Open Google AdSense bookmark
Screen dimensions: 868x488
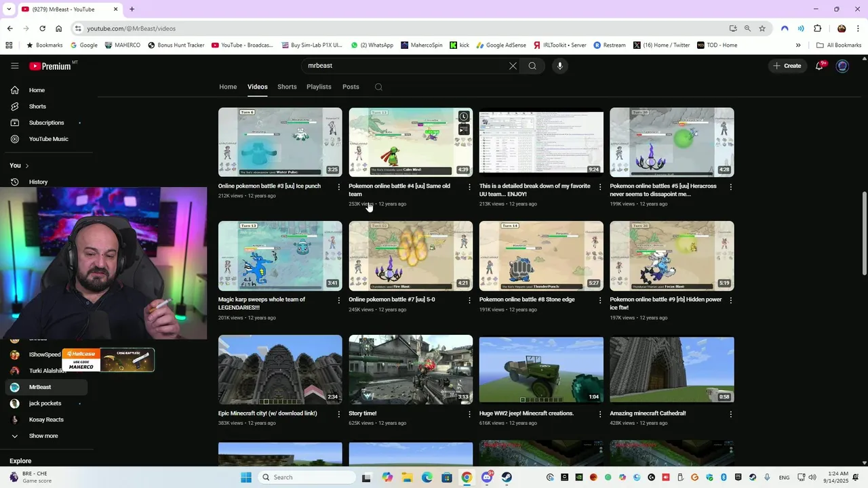501,45
